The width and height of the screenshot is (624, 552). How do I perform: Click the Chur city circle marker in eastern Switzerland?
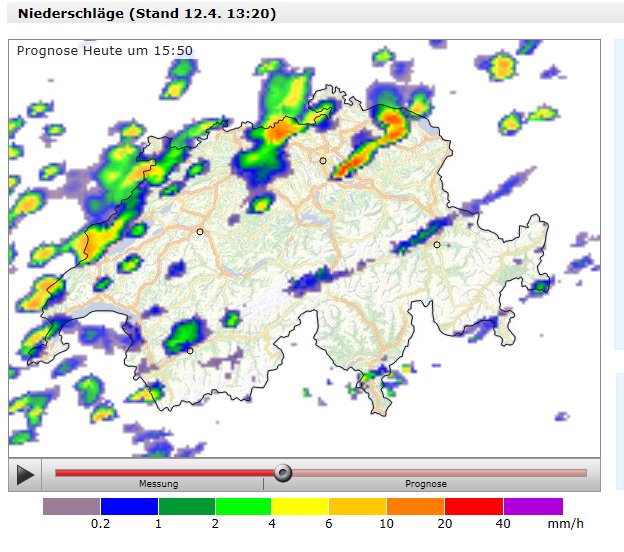[437, 245]
